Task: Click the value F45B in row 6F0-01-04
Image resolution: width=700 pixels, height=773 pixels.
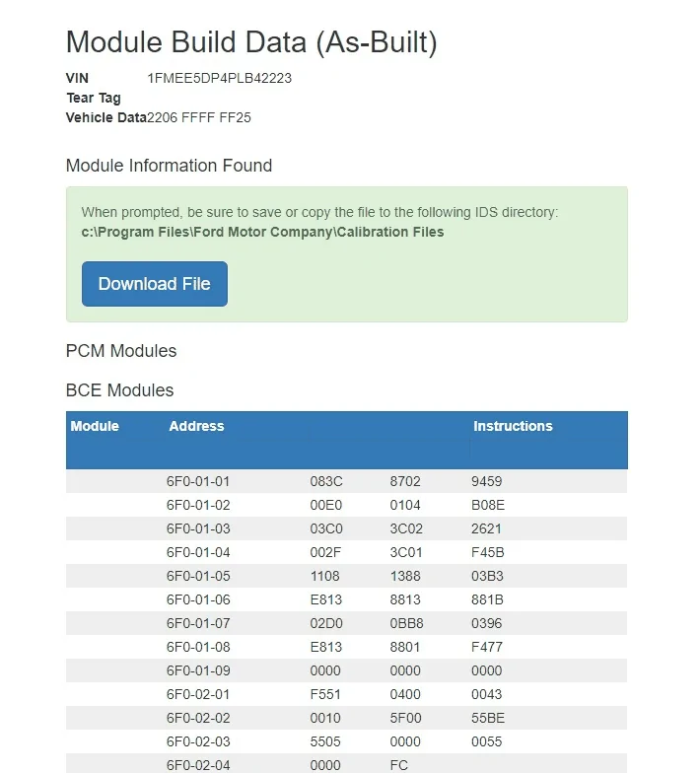Action: point(487,552)
